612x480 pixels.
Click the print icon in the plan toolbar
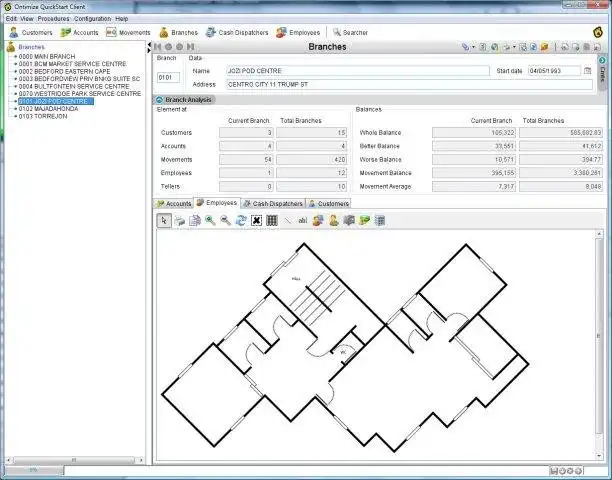(180, 220)
